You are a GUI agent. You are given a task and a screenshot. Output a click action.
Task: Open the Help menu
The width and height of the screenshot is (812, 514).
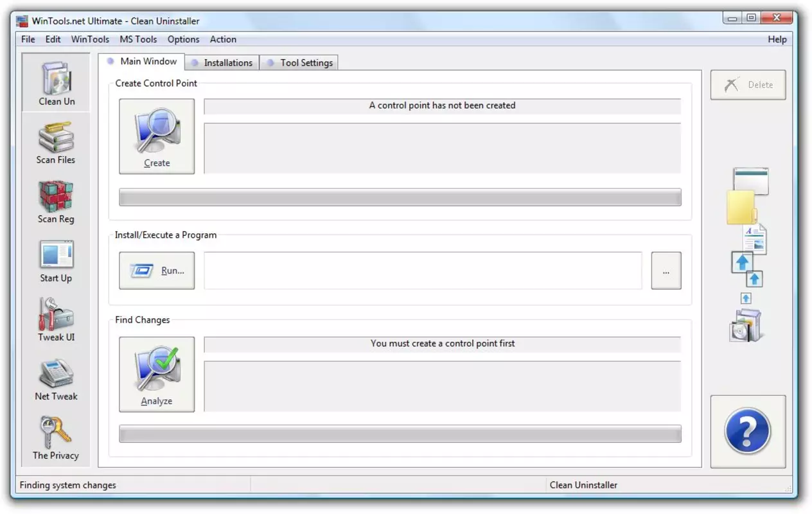pyautogui.click(x=777, y=39)
